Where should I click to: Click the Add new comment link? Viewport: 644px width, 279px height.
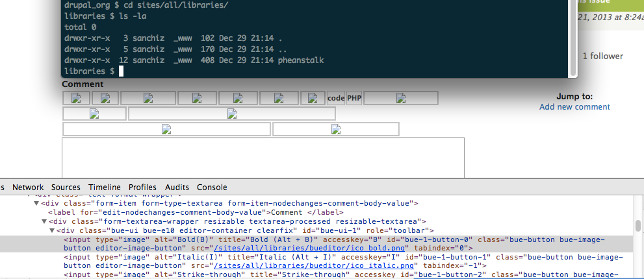point(574,106)
